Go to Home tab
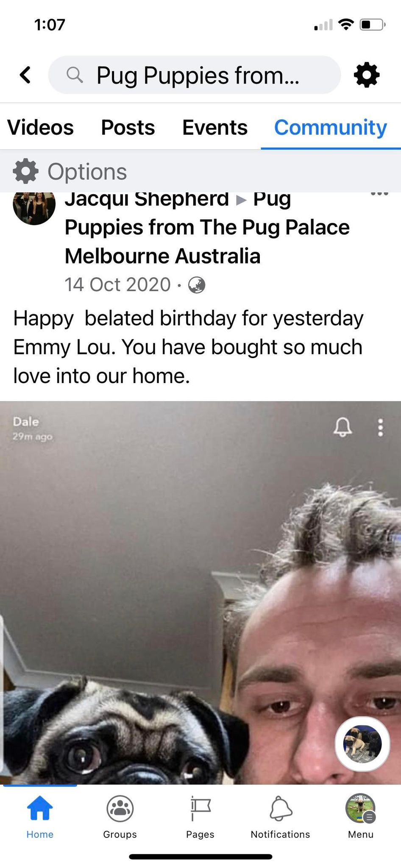Viewport: 401px width, 868px height. pos(40,816)
